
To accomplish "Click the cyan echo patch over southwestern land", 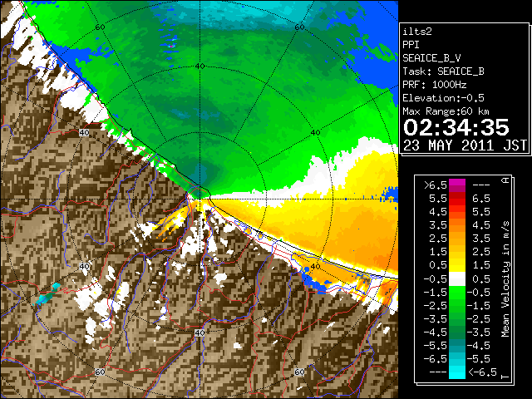I will click(x=47, y=295).
